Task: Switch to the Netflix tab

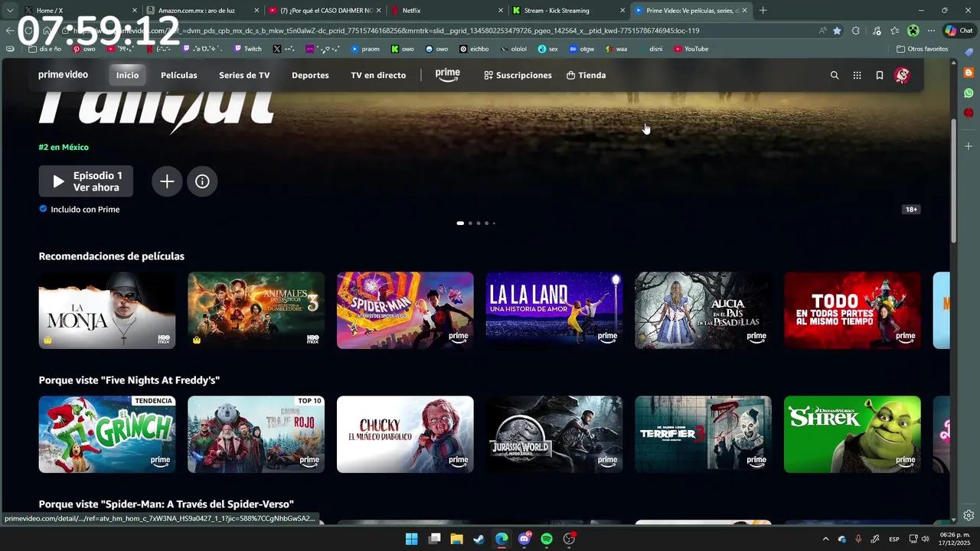Action: point(446,11)
